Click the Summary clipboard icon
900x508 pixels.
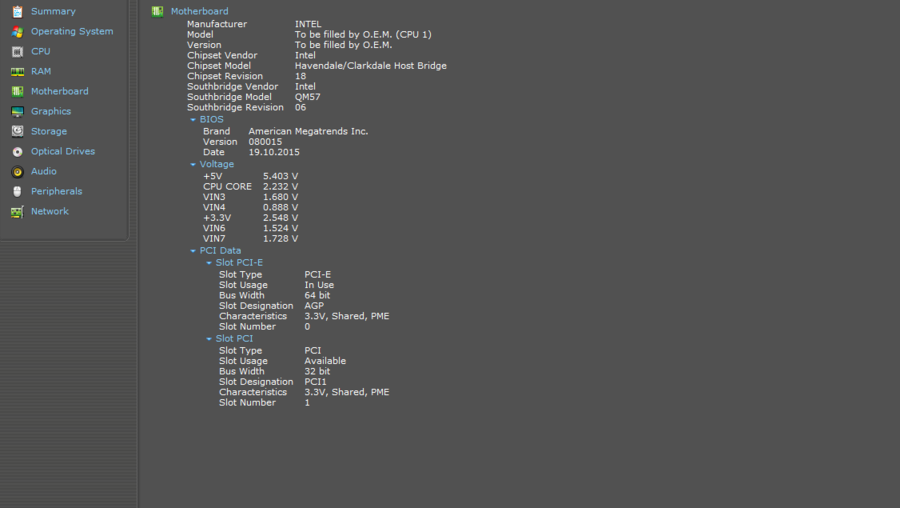pyautogui.click(x=17, y=11)
